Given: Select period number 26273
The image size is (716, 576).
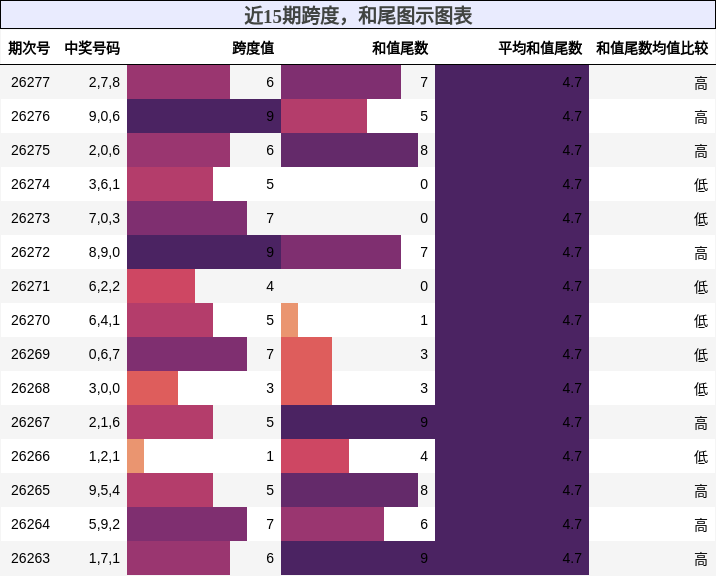Looking at the screenshot, I should coord(30,218).
